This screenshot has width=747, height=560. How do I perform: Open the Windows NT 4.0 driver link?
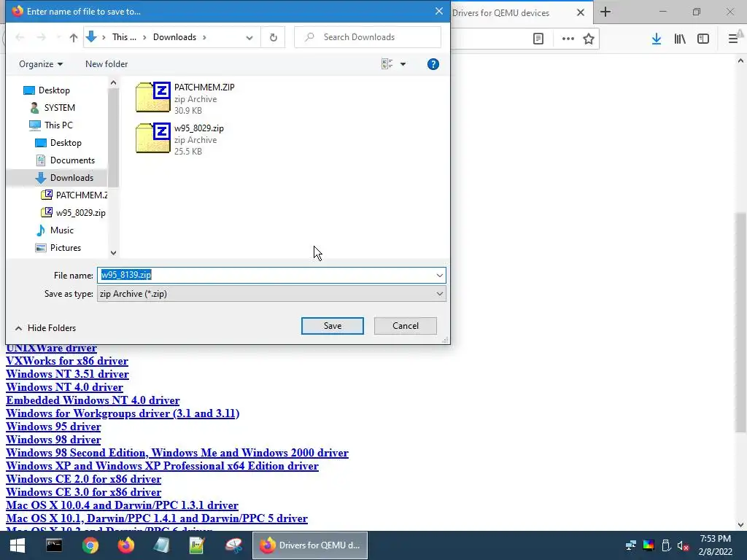64,387
